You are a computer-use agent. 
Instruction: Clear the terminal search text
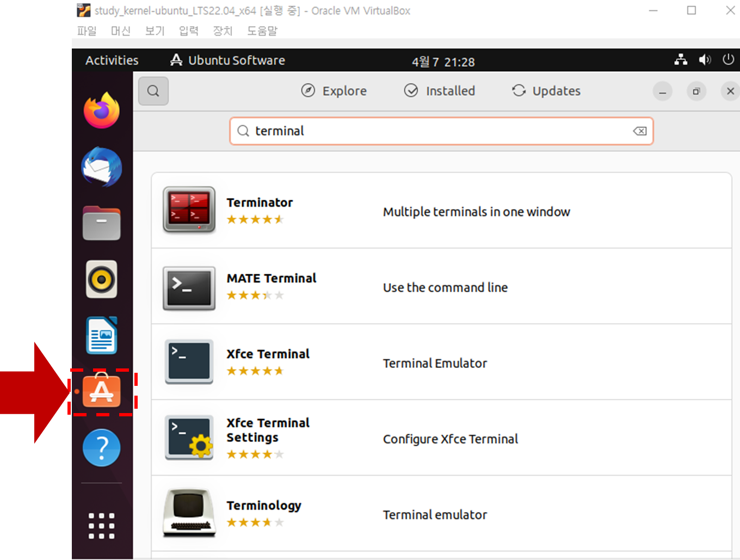pyautogui.click(x=640, y=131)
